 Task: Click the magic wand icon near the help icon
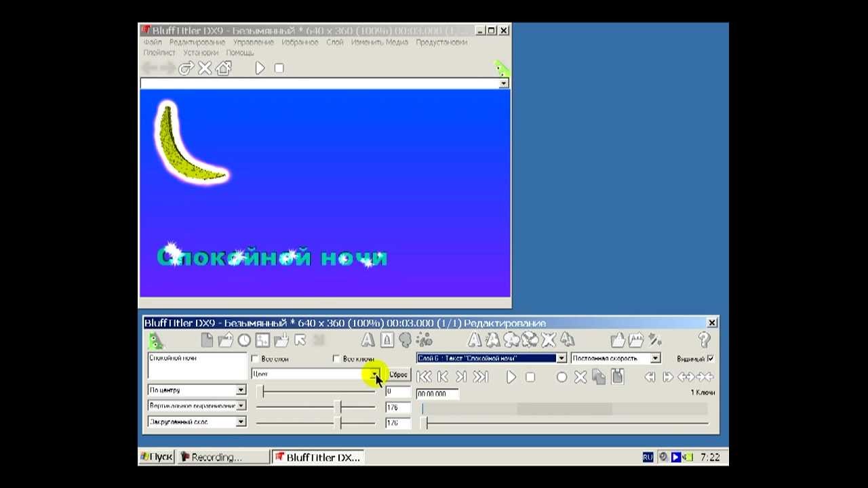(x=655, y=340)
